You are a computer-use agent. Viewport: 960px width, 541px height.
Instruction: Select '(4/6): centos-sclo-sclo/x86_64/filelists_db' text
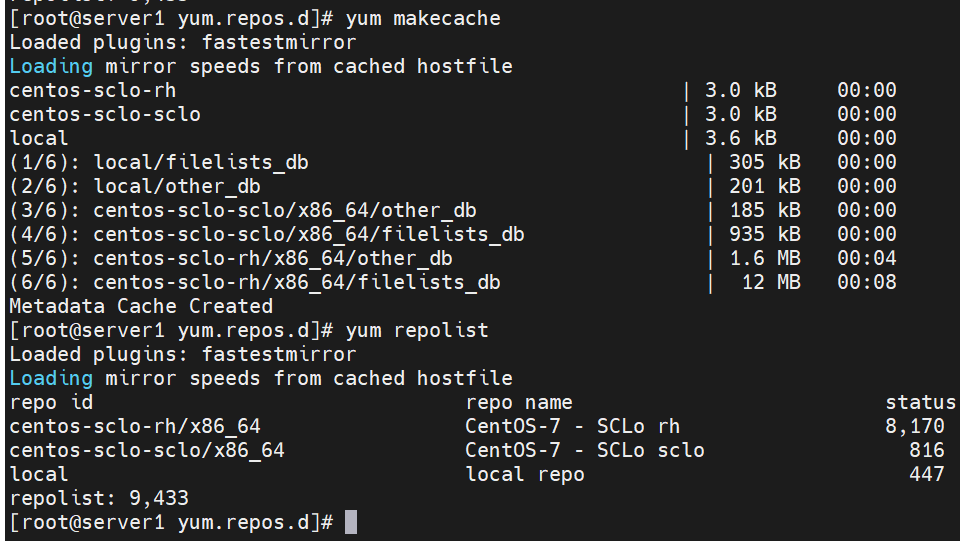click(x=267, y=234)
